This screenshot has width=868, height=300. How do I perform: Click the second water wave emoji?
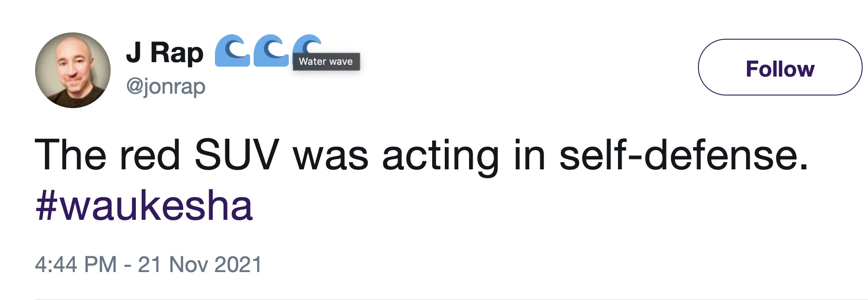coord(271,50)
